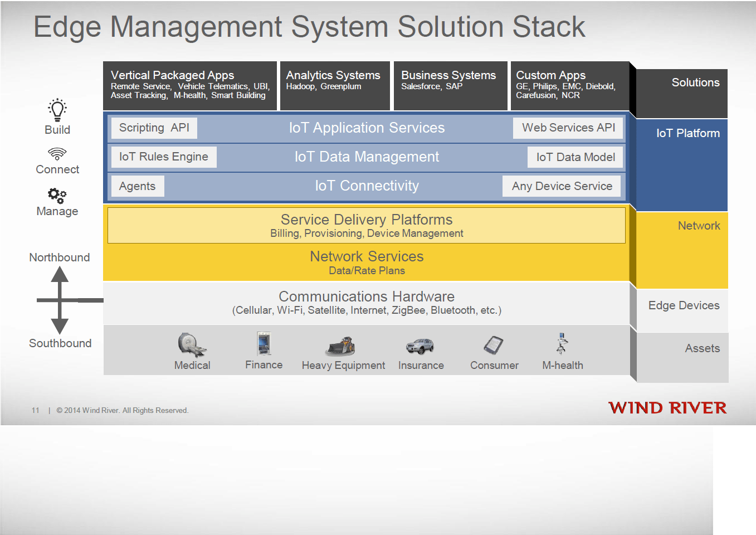Select the Finance ATM icon

(264, 344)
